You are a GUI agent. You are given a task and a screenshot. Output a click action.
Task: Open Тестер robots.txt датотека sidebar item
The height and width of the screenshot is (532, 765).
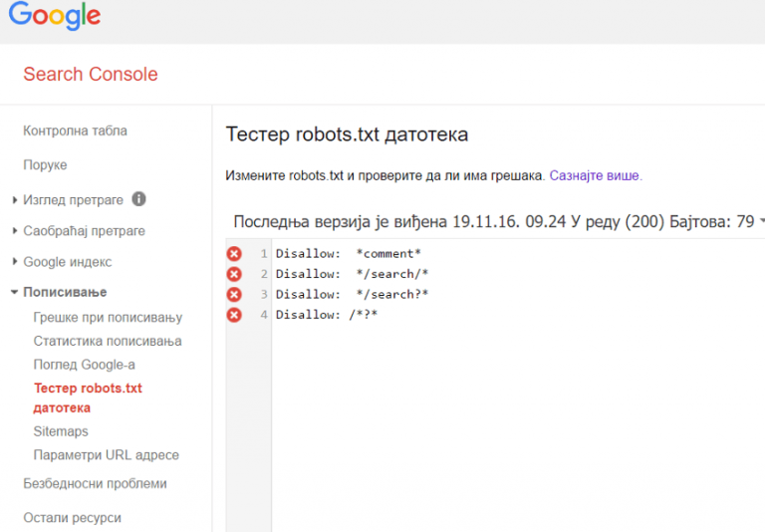(x=88, y=398)
